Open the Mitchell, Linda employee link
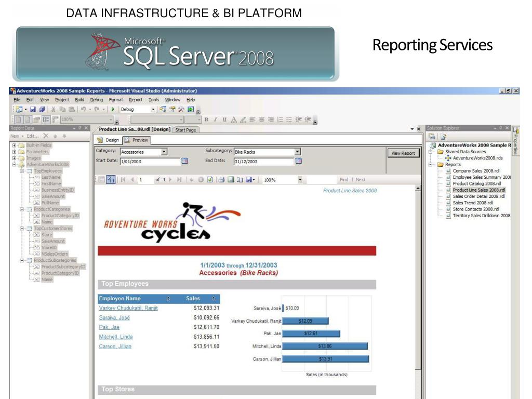532x399 pixels. pyautogui.click(x=116, y=337)
